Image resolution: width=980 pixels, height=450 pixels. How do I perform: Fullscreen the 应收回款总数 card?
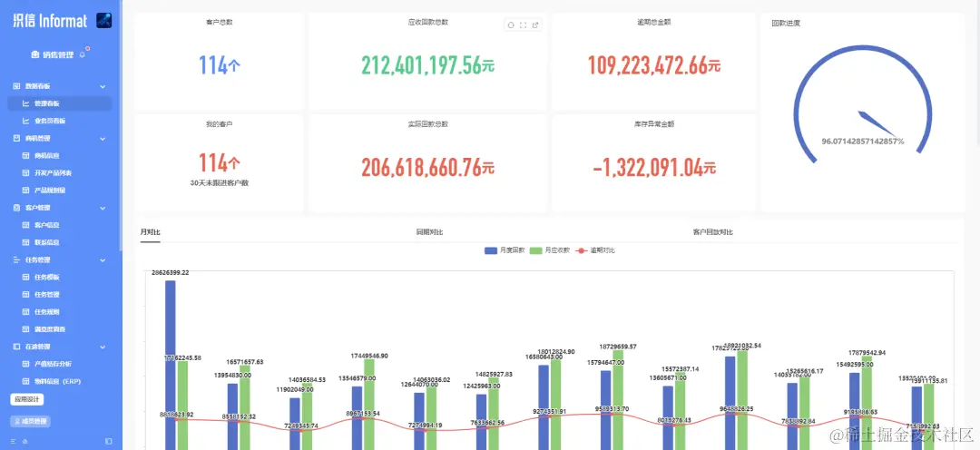pos(524,25)
